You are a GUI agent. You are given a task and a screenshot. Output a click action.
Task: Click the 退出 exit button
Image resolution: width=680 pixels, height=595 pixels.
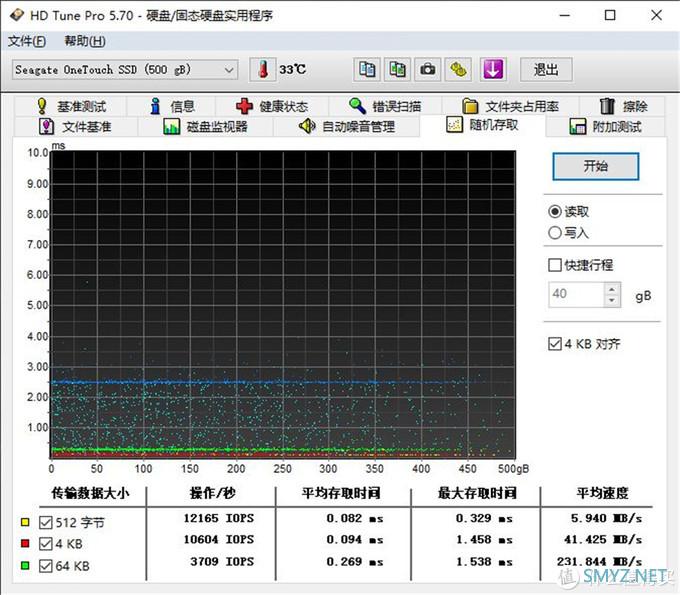pos(546,69)
